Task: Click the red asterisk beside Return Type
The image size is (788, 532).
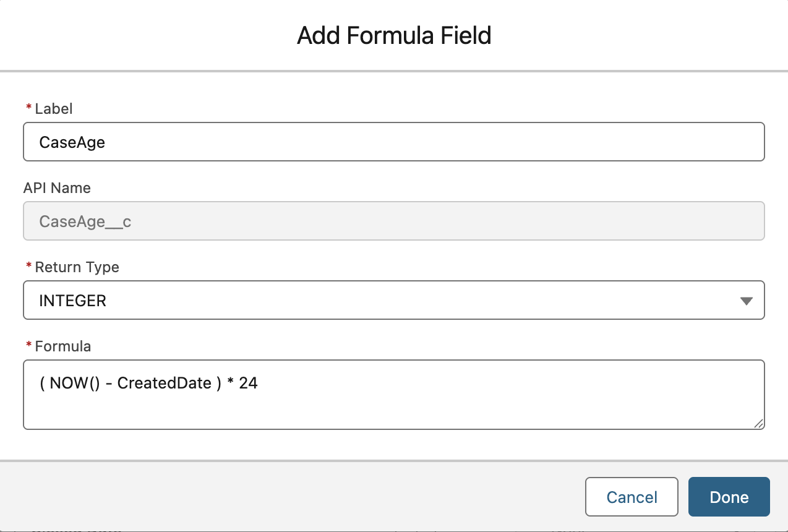Action: [28, 267]
